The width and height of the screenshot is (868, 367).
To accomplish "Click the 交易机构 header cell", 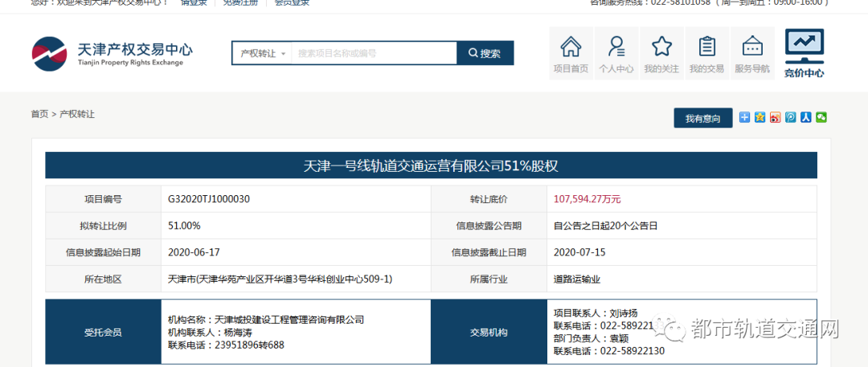I will click(x=489, y=332).
